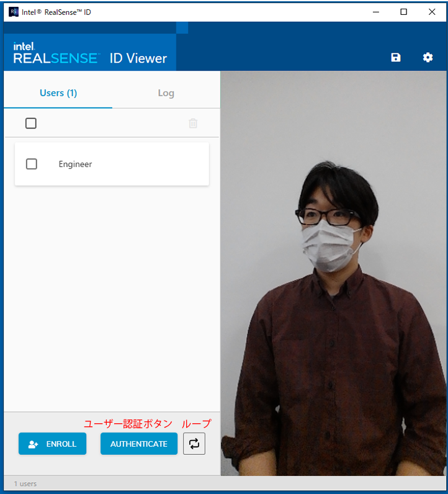
Task: Select the Engineer user name text
Action: click(x=75, y=164)
